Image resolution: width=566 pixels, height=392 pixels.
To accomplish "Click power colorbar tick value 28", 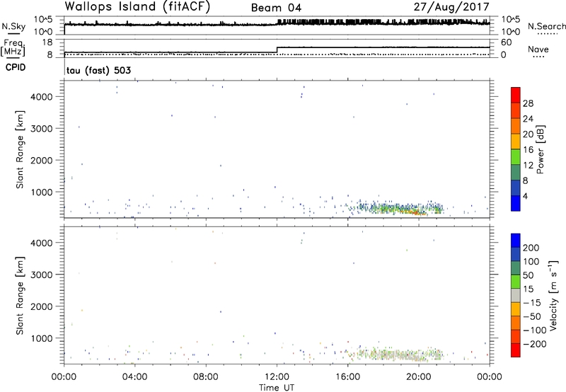I will 528,103.
